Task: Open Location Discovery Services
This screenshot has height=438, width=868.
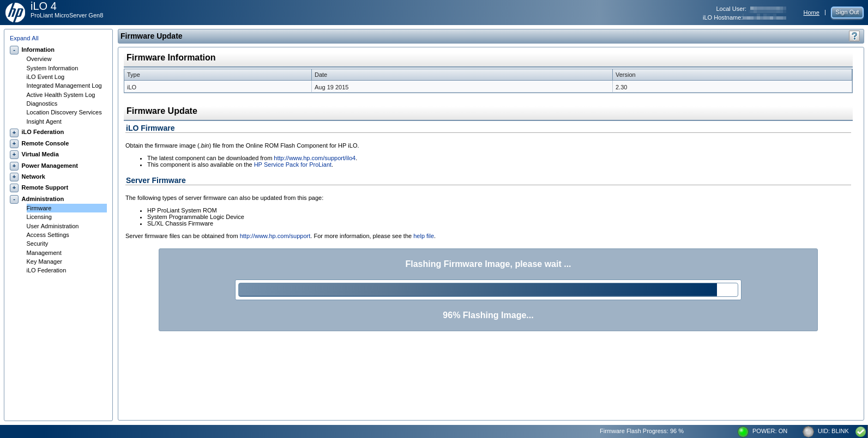Action: [64, 112]
